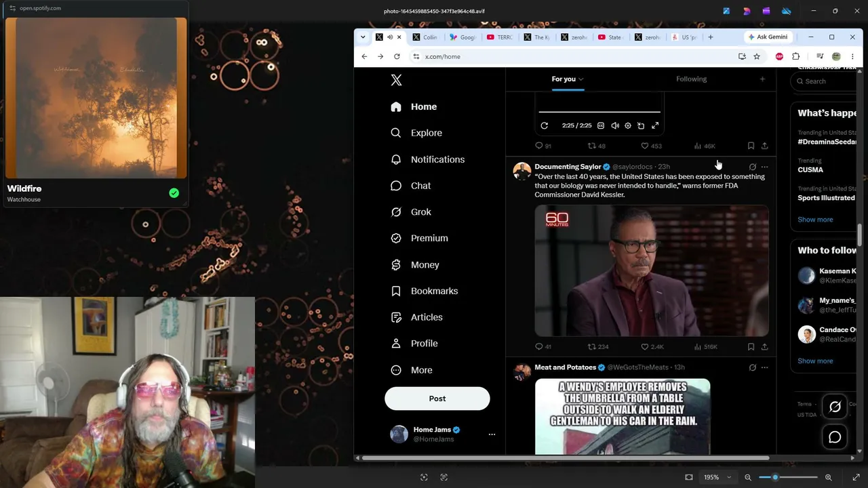
Task: Open the Home feed from sidebar
Action: point(414,106)
